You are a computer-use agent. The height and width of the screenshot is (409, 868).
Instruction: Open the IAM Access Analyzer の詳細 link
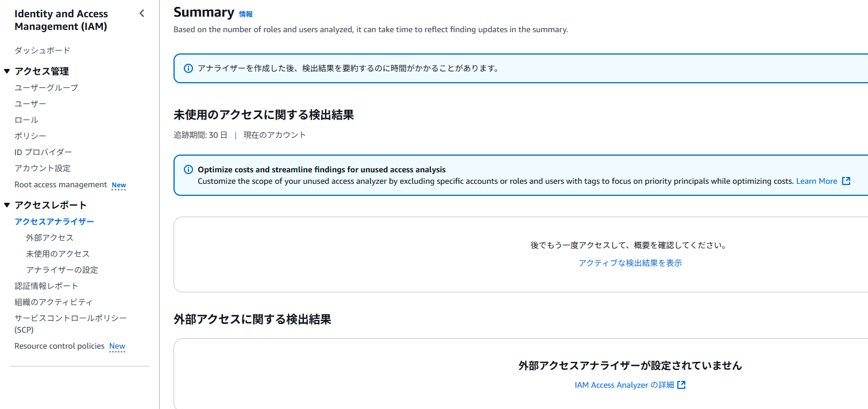pyautogui.click(x=624, y=385)
